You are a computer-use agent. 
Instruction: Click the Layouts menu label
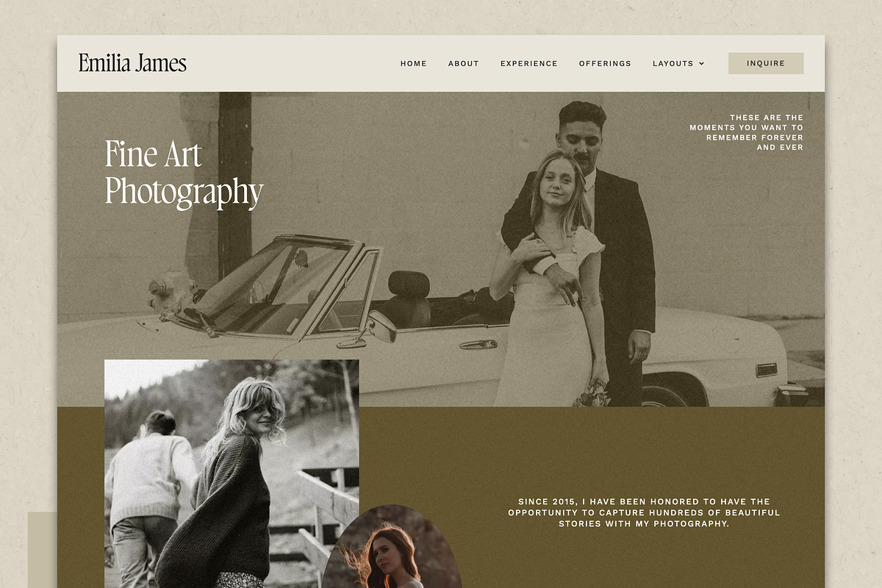coord(673,63)
